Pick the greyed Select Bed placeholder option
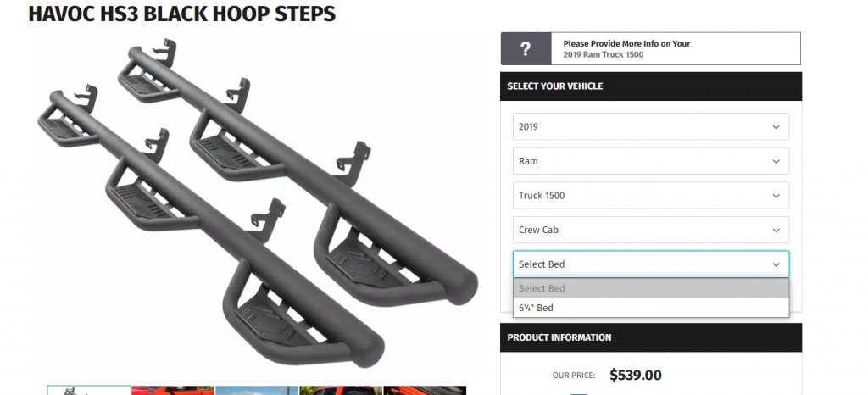The height and width of the screenshot is (395, 868). click(650, 288)
